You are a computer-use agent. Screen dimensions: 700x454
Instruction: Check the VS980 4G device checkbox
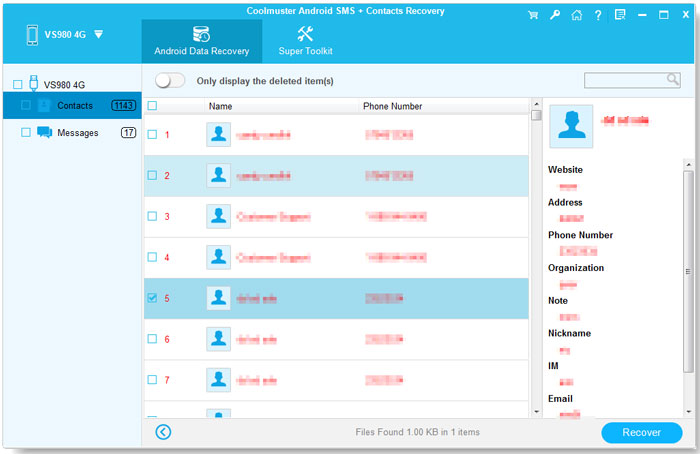point(18,84)
